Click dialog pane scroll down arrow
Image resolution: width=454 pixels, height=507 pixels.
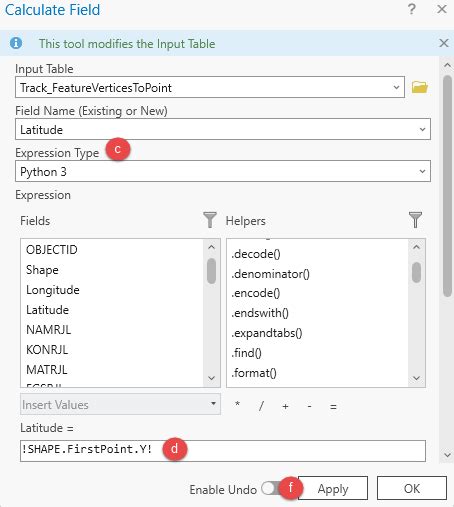[x=447, y=455]
